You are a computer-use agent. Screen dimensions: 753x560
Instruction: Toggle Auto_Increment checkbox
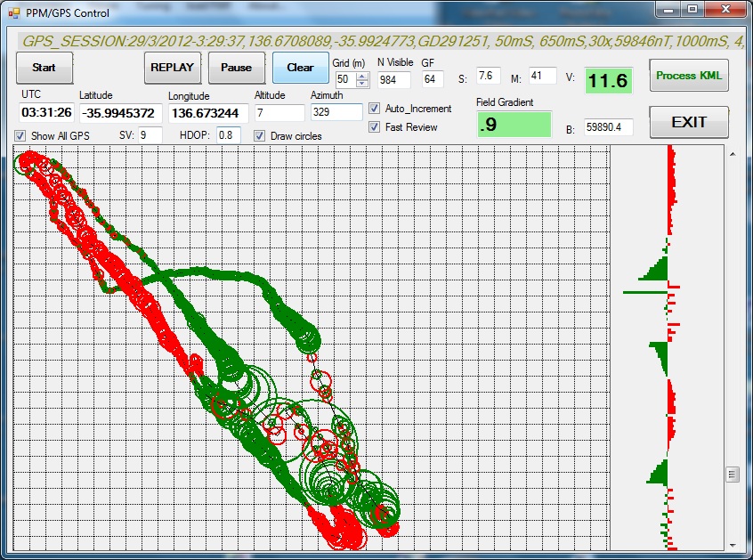coord(374,109)
